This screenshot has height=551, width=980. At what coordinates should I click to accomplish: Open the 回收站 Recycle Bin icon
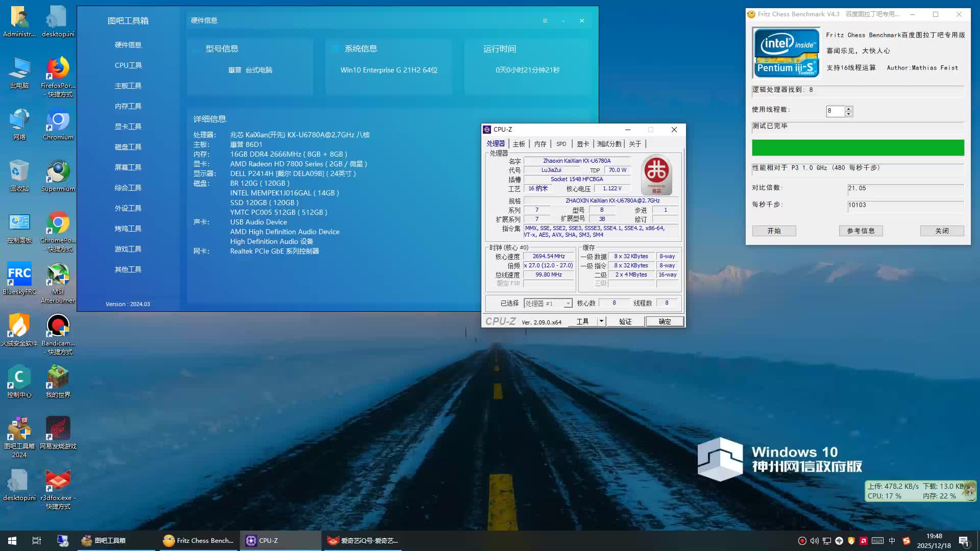19,176
